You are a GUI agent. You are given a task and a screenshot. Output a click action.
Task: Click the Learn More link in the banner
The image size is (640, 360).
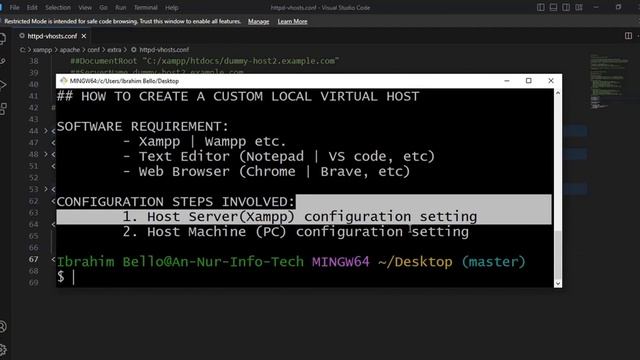click(292, 21)
